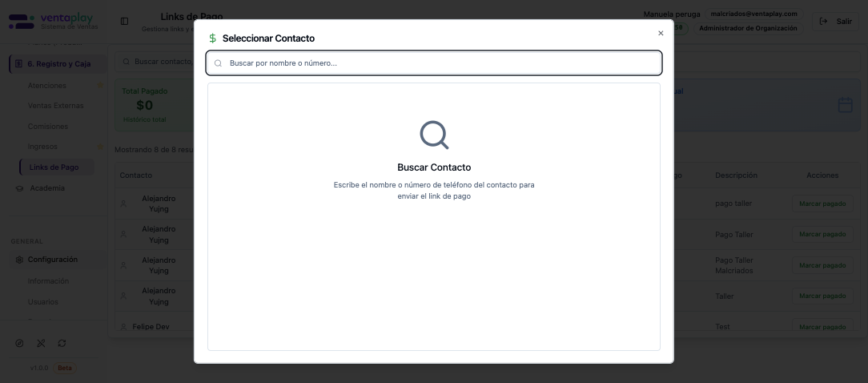Close the Seleccionar Contacto dialog
This screenshot has width=868, height=383.
pos(661,34)
